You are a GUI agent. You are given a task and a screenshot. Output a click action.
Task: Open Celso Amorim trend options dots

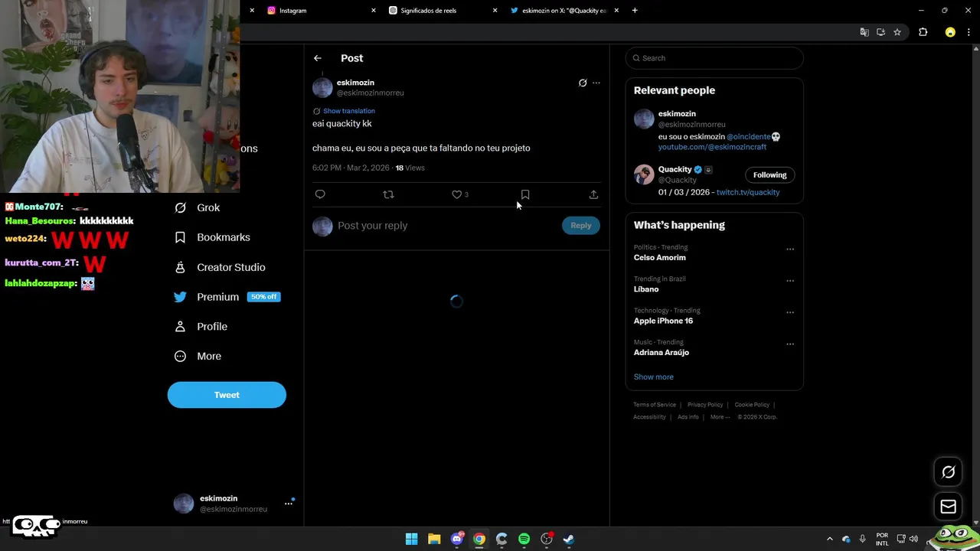[790, 249]
